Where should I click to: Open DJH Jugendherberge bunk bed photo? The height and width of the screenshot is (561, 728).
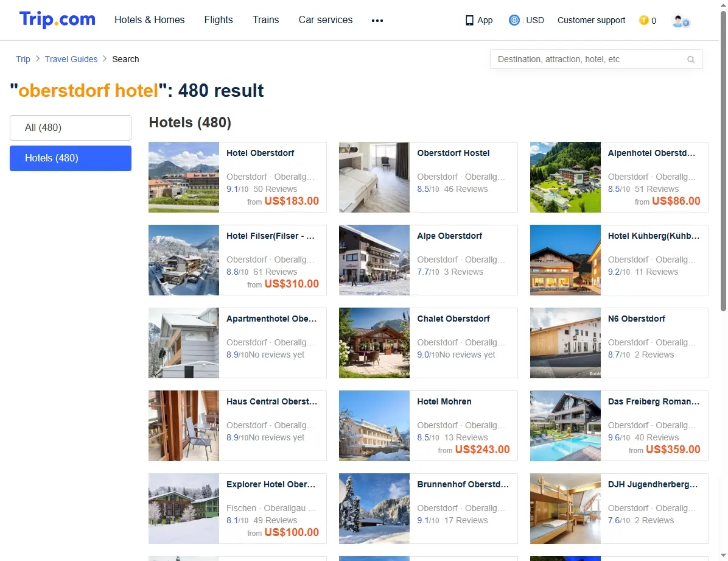565,509
